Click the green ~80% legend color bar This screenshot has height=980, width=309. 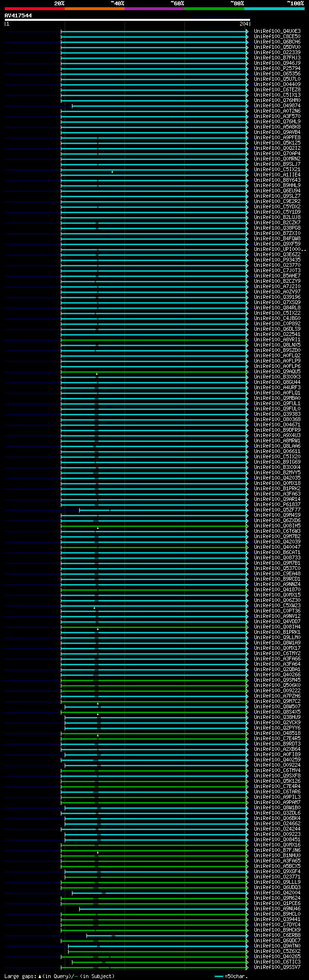tap(214, 9)
